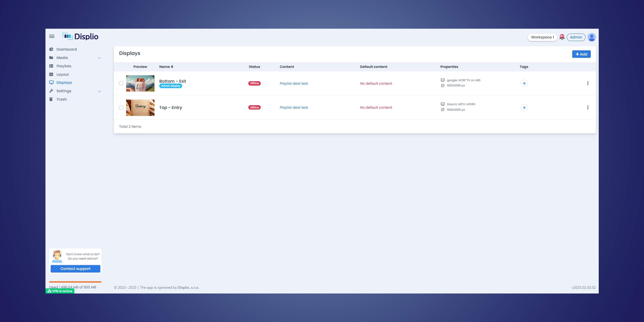The image size is (644, 322).
Task: Expand the Settings submenu chevron
Action: pos(99,91)
